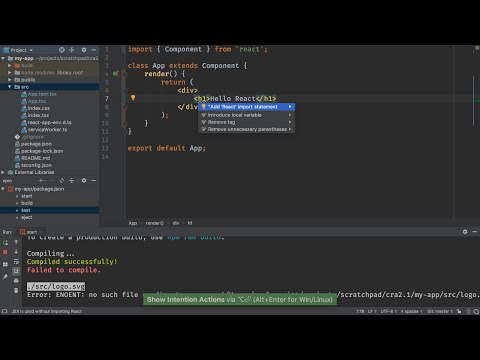Choose Introduce local variable intention

[x=246, y=115]
